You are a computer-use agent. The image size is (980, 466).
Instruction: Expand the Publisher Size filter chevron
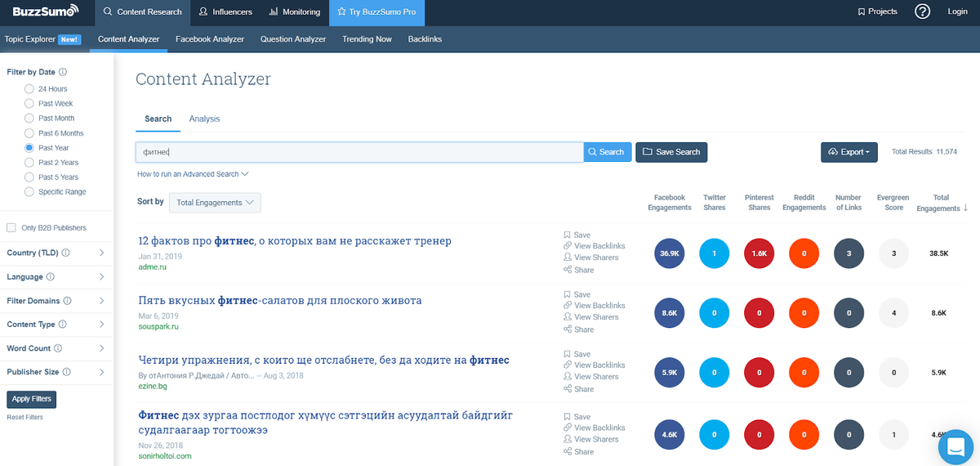tap(101, 372)
